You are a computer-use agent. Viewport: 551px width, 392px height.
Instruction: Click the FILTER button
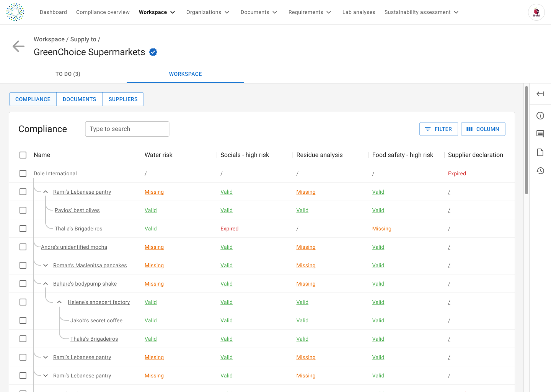click(x=438, y=129)
